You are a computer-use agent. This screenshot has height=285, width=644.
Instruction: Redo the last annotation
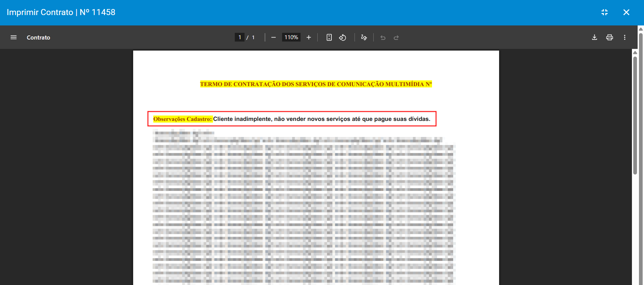(x=396, y=38)
